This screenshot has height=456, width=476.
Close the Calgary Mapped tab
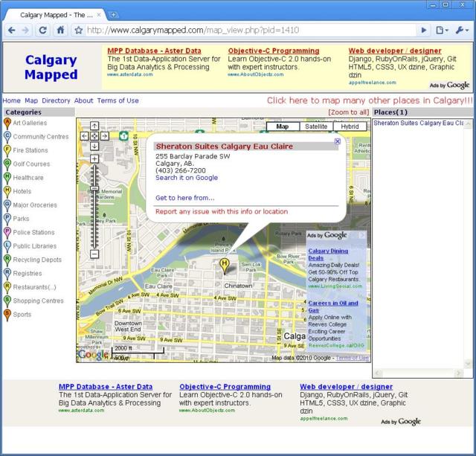click(99, 15)
